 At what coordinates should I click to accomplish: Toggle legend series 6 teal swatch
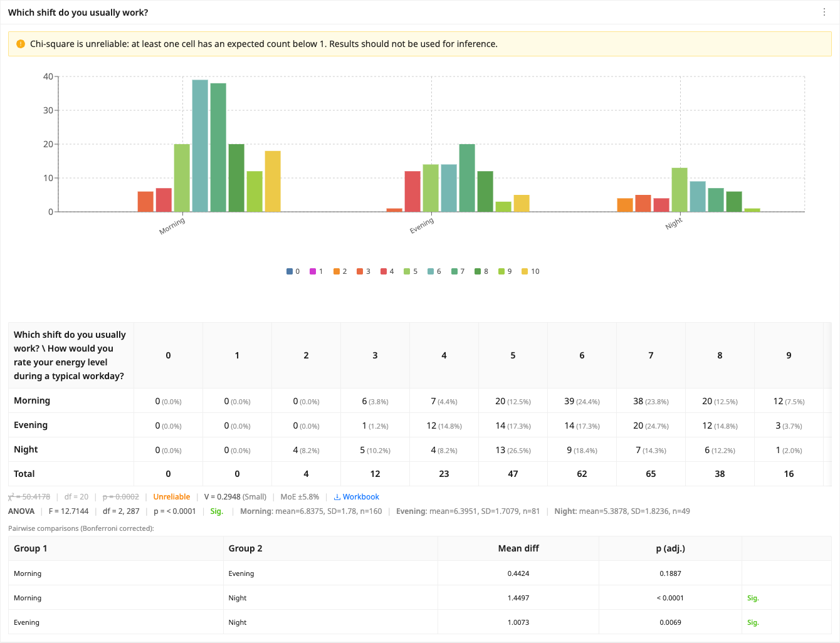(431, 271)
